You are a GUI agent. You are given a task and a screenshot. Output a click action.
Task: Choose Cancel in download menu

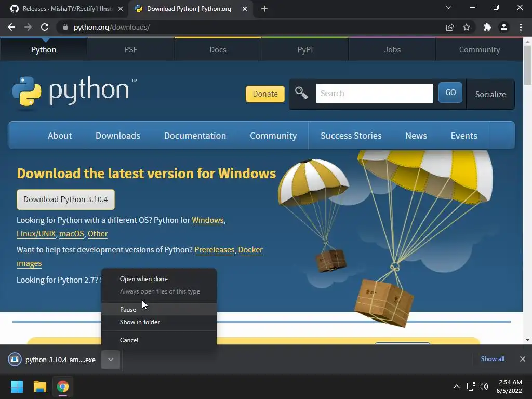pos(159,340)
